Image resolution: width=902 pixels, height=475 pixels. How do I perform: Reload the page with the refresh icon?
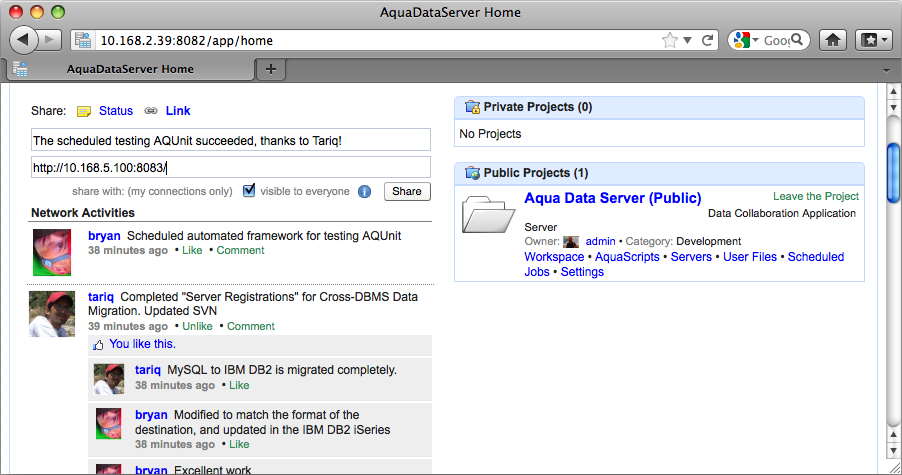708,40
